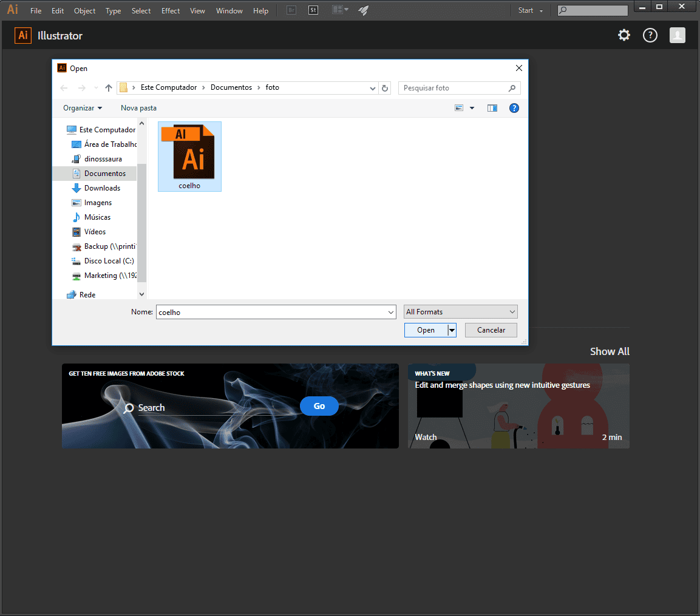Viewport: 700px width, 616px height.
Task: Select Este Computador in navigation tree
Action: point(101,130)
